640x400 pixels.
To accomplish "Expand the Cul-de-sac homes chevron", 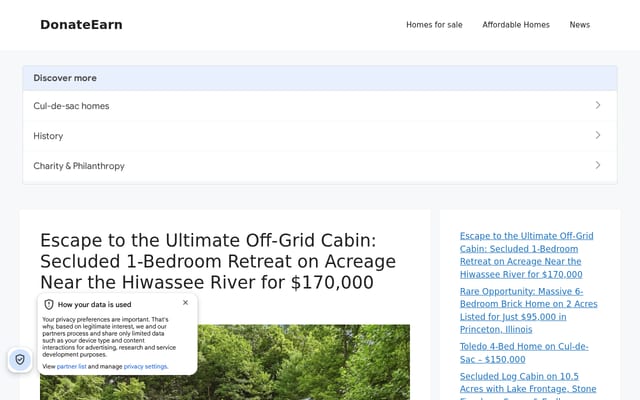I will coord(598,105).
